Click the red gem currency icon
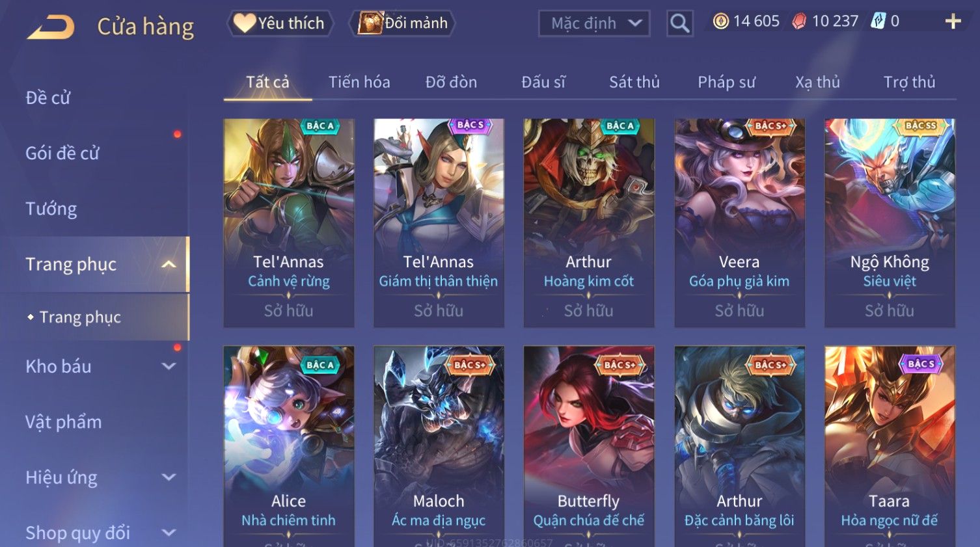Screen dimensions: 980x547 (x=799, y=21)
